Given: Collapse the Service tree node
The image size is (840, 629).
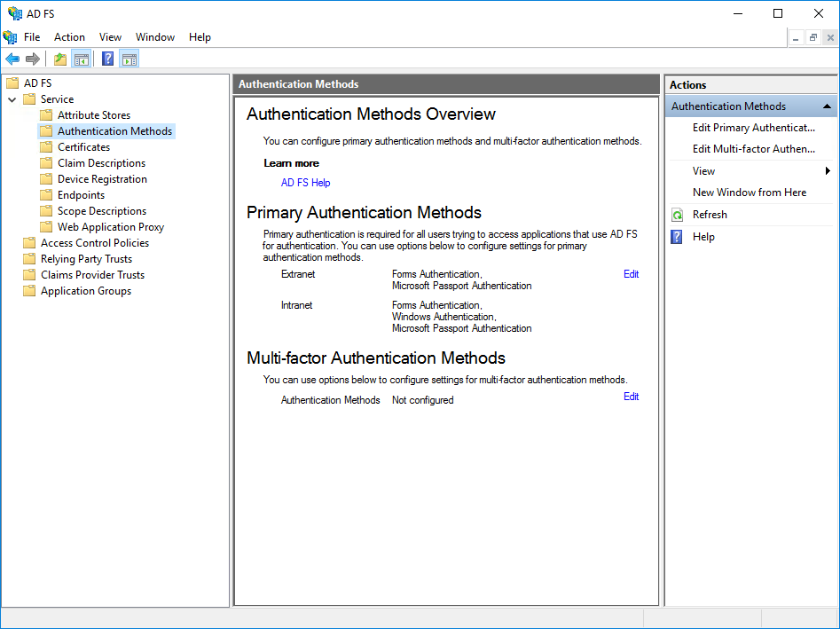Looking at the screenshot, I should click(12, 99).
